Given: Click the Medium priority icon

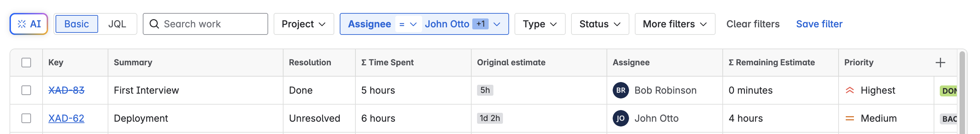Looking at the screenshot, I should (x=849, y=118).
